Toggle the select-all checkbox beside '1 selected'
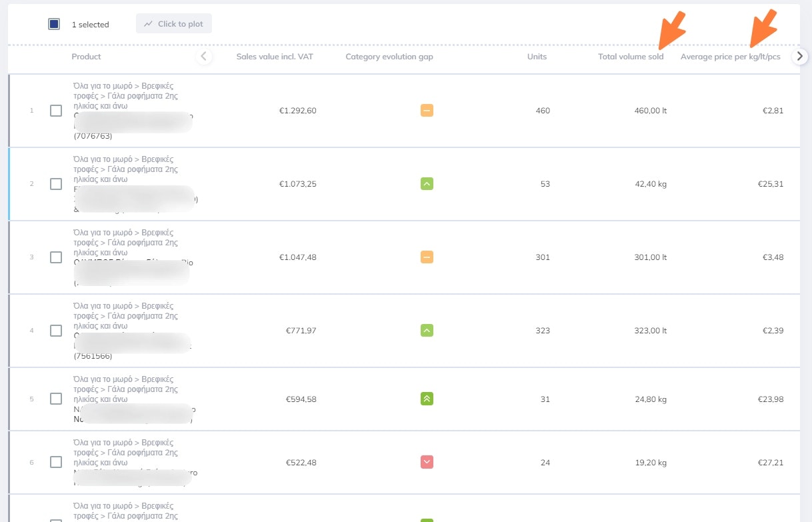Screen dimensions: 812x522 [54, 24]
